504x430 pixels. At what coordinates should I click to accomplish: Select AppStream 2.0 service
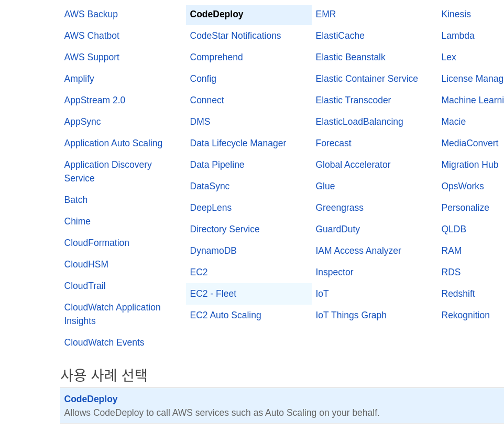[x=94, y=100]
